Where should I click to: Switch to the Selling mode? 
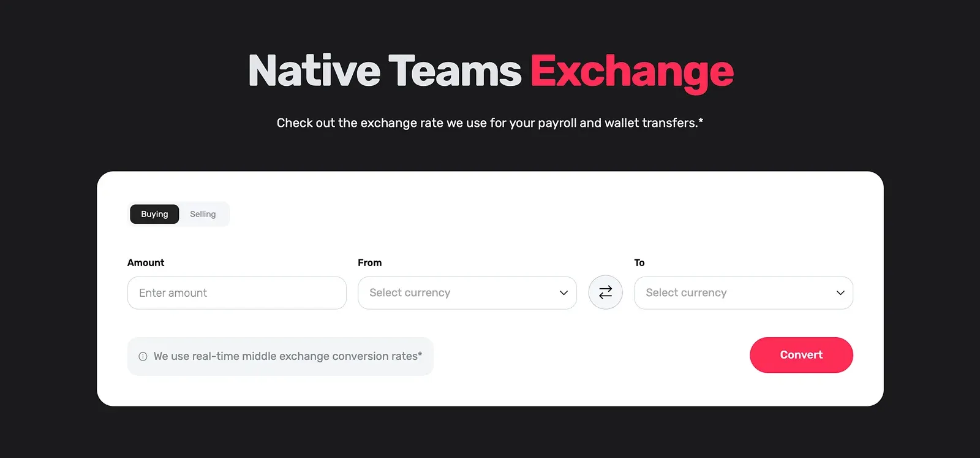203,214
